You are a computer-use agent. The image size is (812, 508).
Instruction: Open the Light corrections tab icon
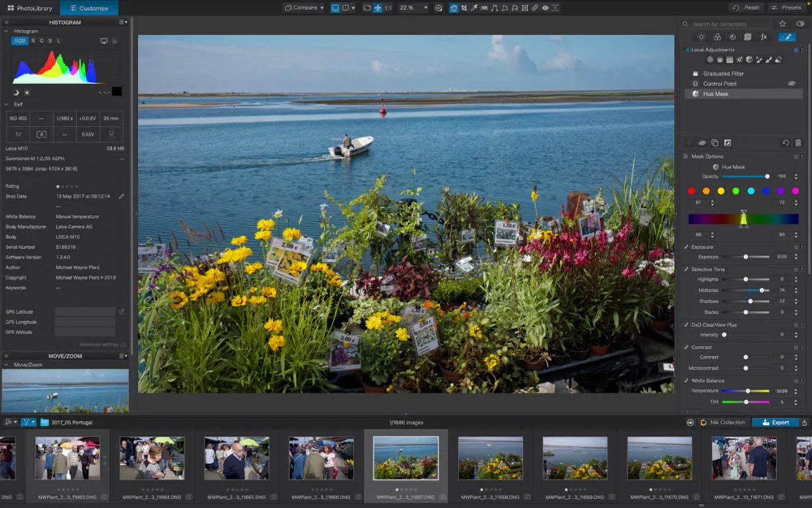click(701, 37)
